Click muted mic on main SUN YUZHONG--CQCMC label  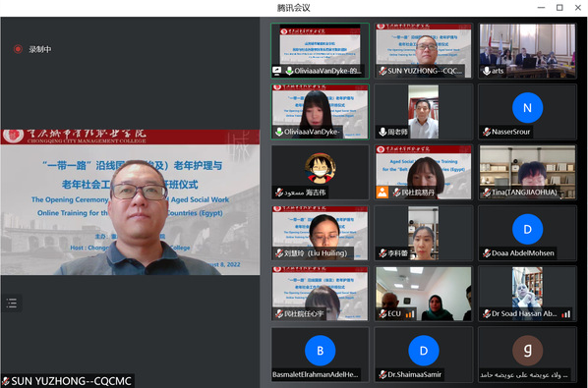(x=6, y=381)
